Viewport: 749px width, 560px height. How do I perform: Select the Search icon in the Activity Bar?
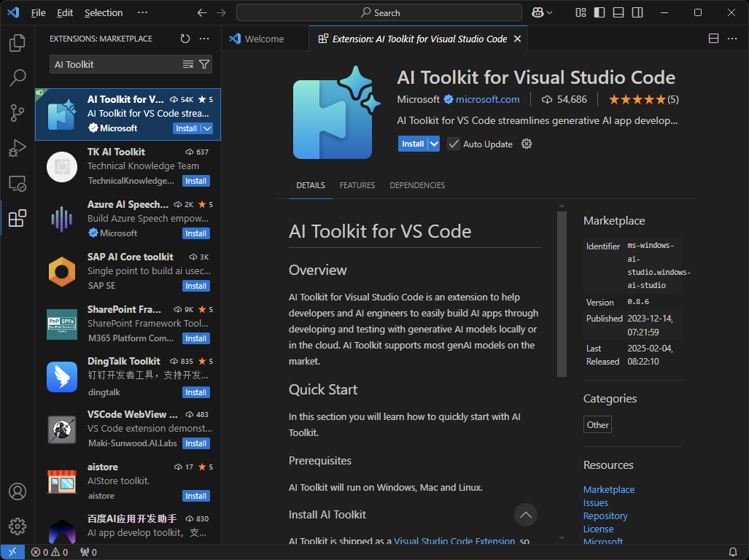(18, 78)
